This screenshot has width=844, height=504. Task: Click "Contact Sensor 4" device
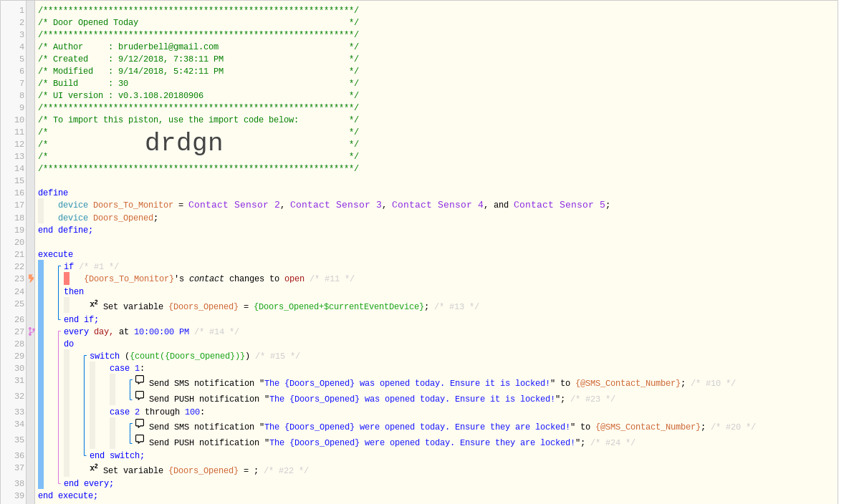[438, 205]
